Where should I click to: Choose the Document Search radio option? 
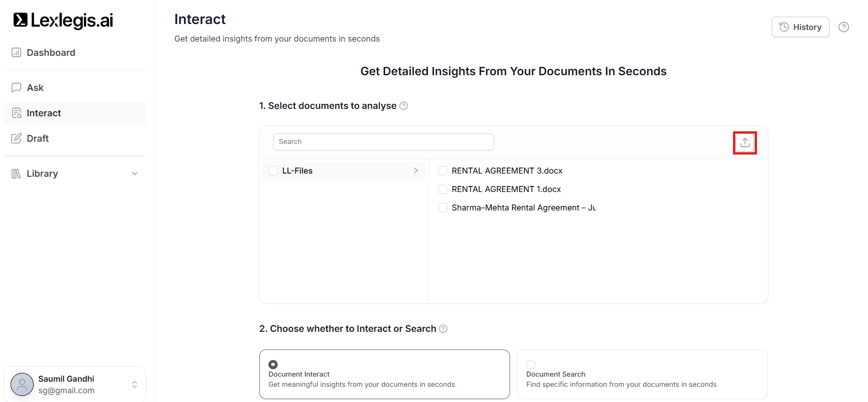[x=531, y=364]
